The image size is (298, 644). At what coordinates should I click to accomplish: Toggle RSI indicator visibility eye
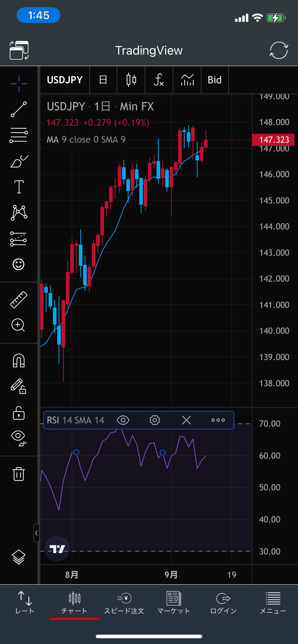click(123, 420)
